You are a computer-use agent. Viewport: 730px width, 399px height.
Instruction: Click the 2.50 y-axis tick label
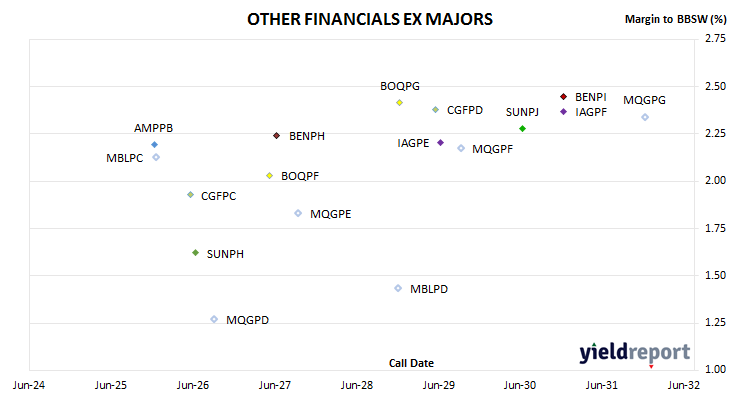[x=716, y=86]
